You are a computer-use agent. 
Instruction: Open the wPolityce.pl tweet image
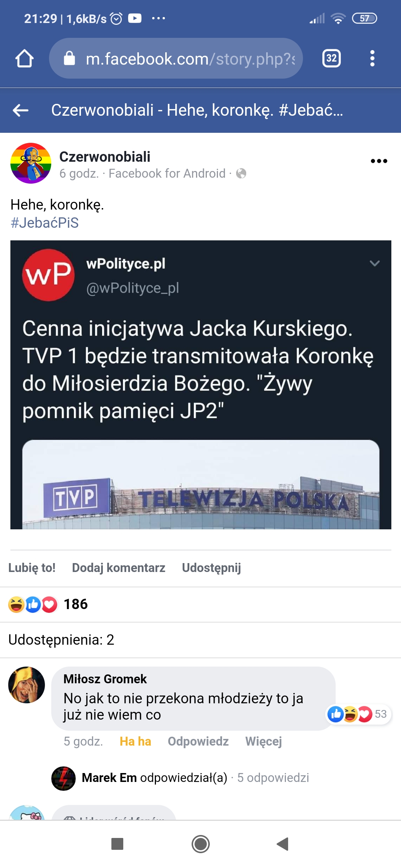click(x=201, y=385)
